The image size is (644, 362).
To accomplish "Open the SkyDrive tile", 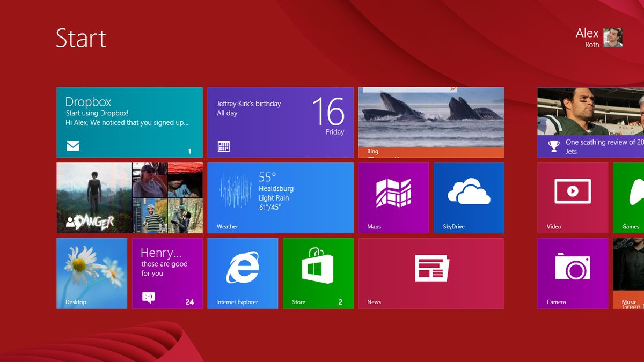I will click(x=469, y=197).
